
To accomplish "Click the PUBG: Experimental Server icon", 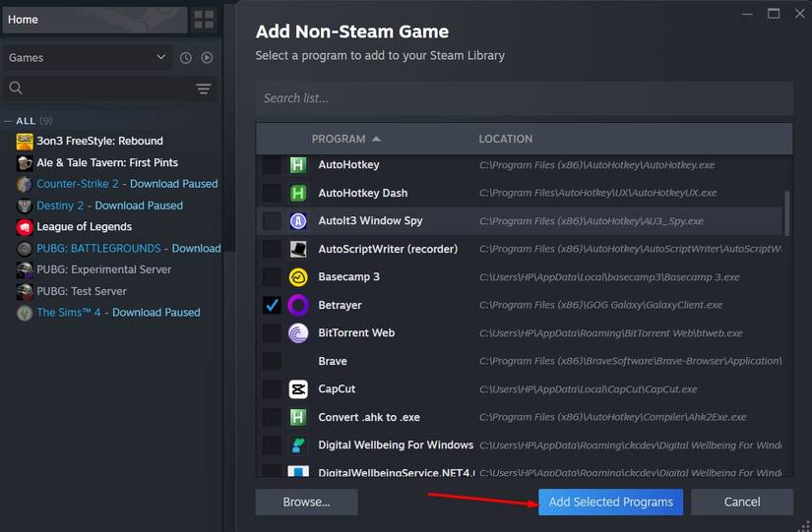I will coord(25,270).
